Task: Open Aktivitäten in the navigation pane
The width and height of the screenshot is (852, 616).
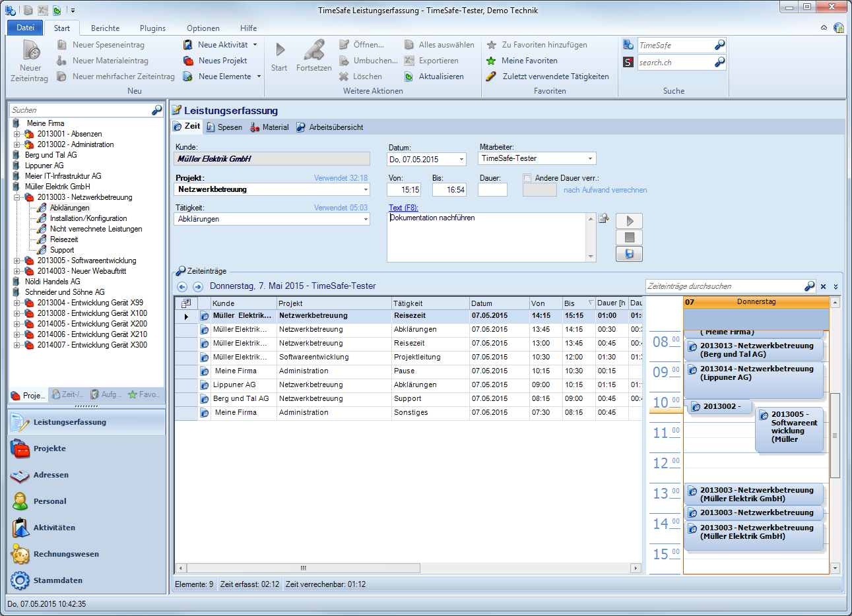Action: tap(87, 528)
